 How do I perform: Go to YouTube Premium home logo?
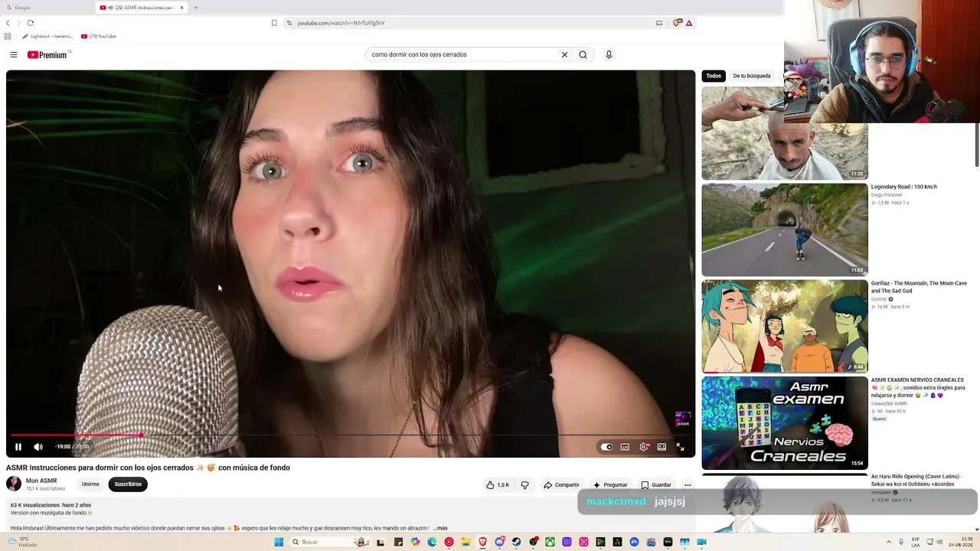[47, 54]
